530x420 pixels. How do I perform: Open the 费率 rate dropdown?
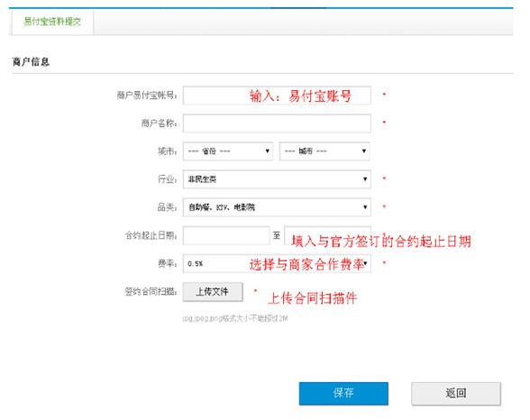point(277,263)
